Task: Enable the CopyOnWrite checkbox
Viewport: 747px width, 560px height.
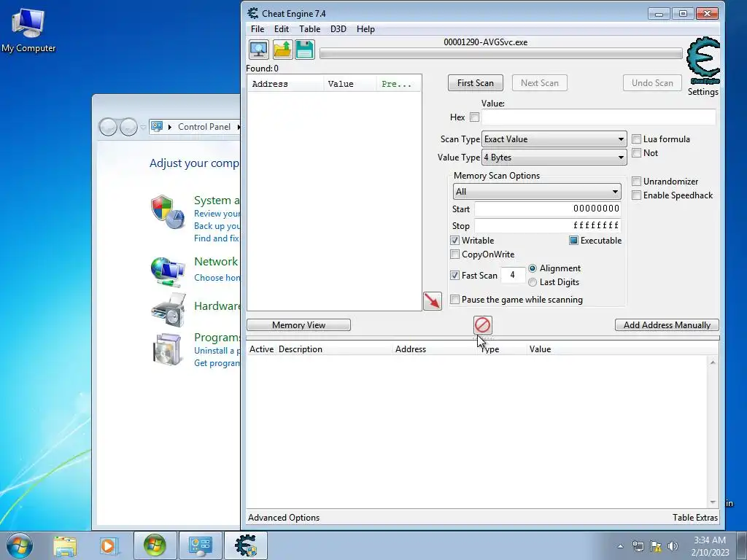Action: 455,254
